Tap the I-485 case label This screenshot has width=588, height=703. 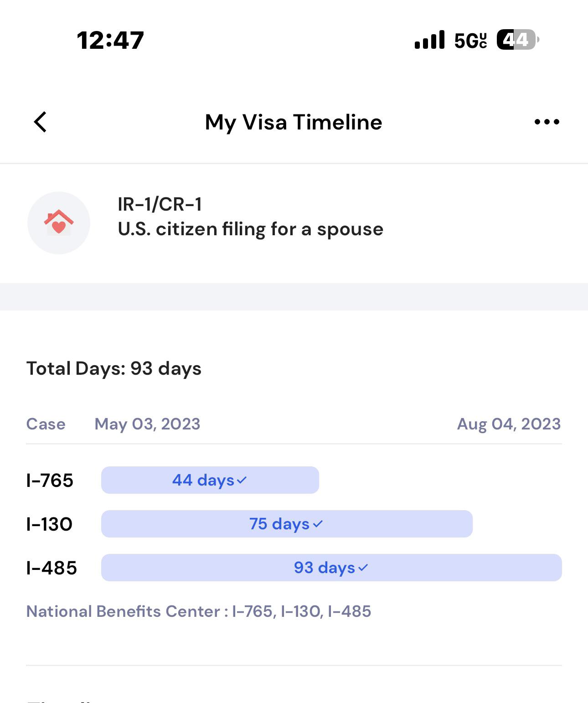point(52,568)
